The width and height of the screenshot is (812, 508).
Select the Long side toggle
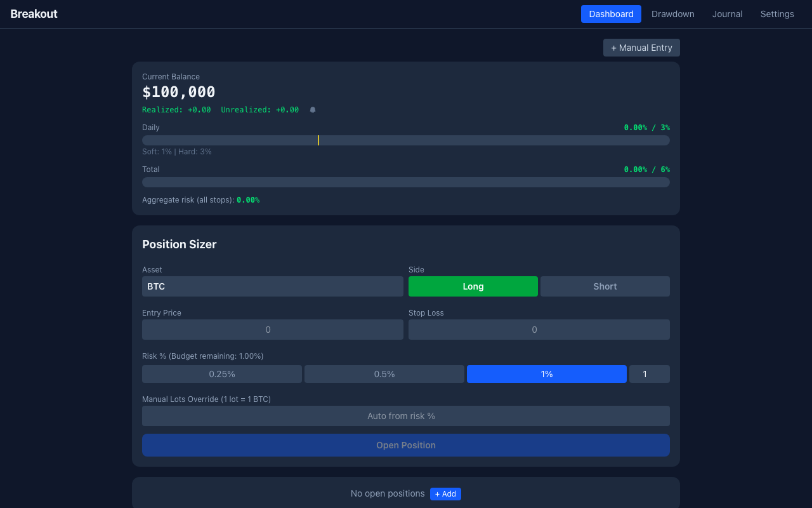[473, 286]
